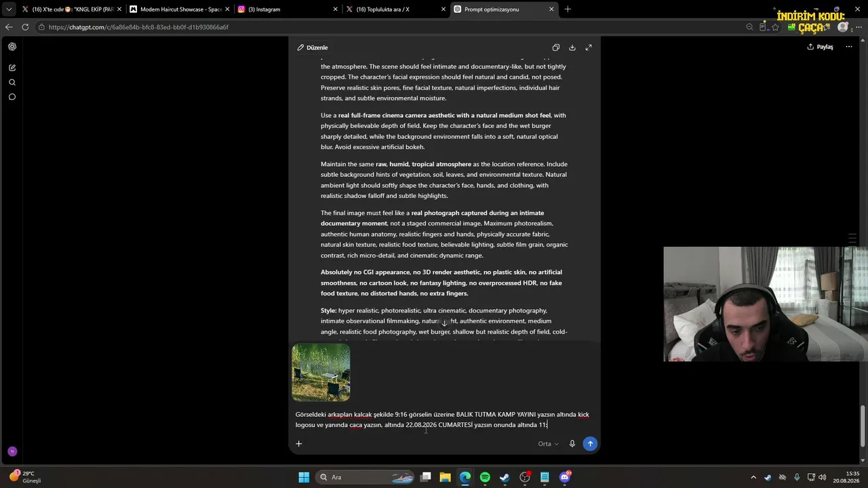Bookmark this page with the star icon
868x488 pixels.
point(775,27)
